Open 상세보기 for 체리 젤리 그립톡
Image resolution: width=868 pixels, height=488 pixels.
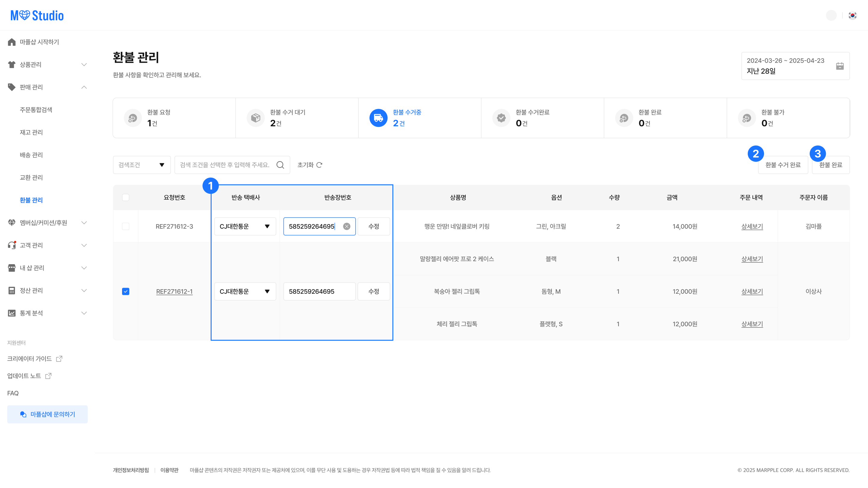pos(752,324)
